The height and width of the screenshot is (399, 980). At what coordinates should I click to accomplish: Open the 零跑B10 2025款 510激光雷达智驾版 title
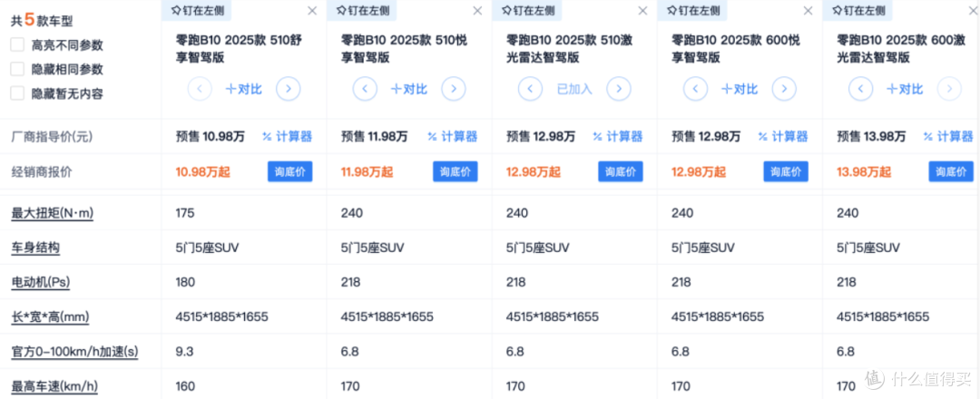[x=569, y=49]
